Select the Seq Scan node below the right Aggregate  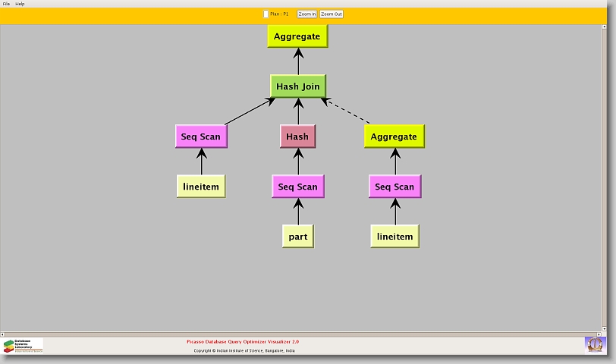394,187
